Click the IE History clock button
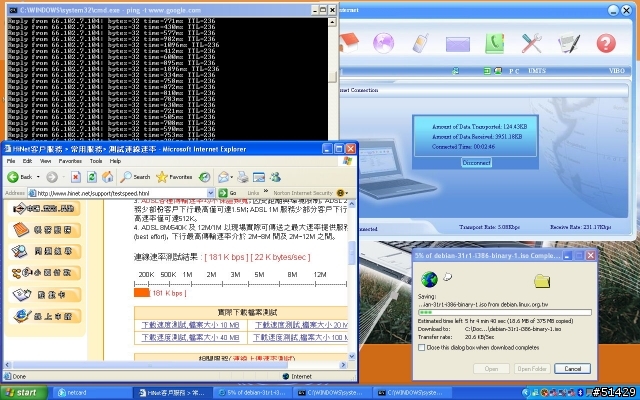Image resolution: width=640 pixels, height=400 pixels. (204, 177)
